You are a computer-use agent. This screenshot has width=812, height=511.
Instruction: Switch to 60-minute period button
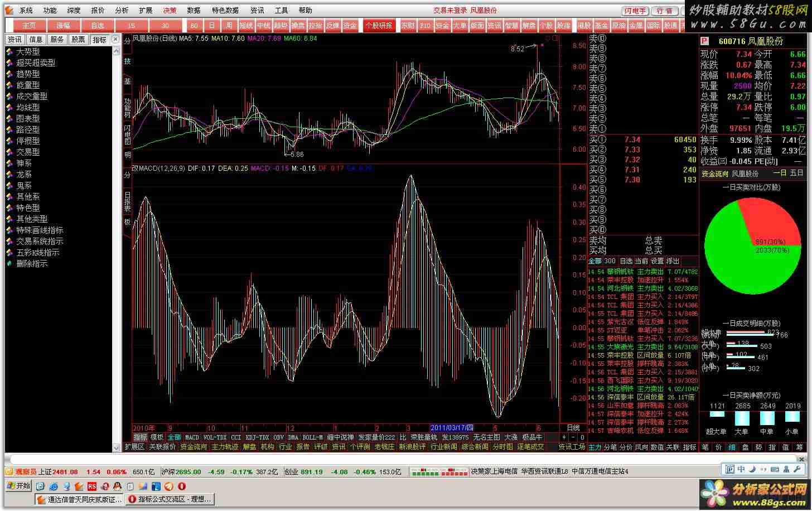pos(194,25)
